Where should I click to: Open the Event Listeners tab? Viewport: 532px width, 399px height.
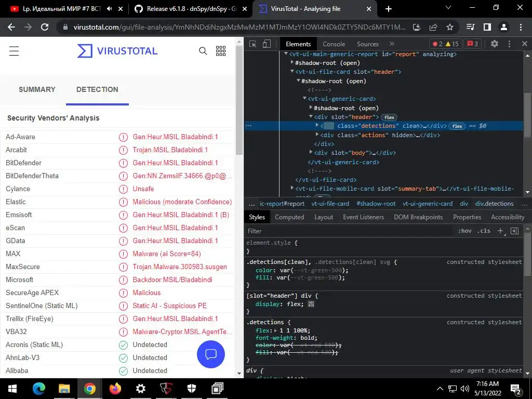click(363, 217)
